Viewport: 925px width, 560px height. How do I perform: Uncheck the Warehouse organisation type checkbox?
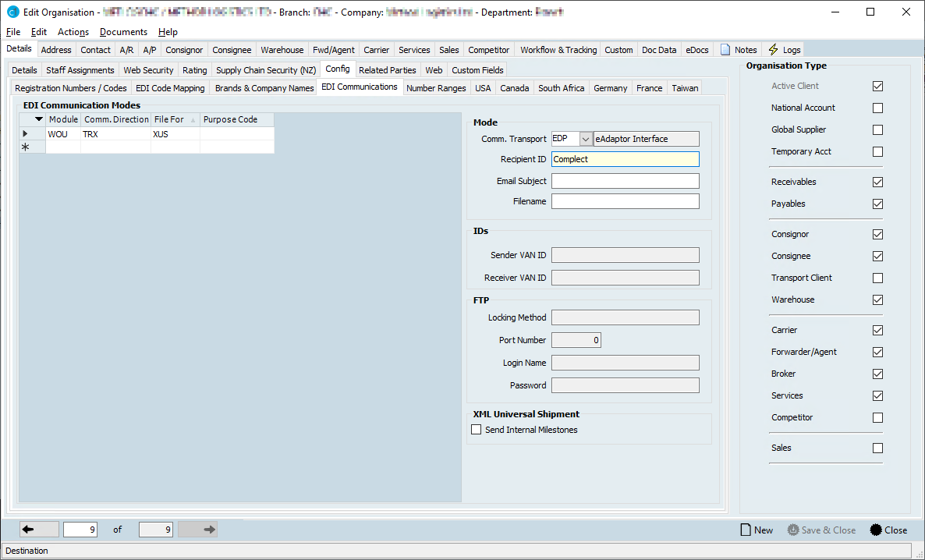click(x=877, y=300)
